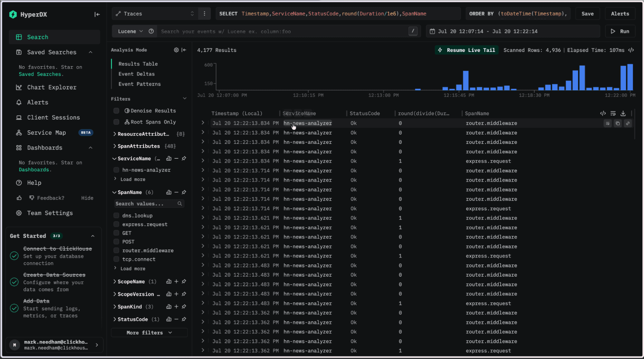View generated SQL icon beside Elapsed Time
This screenshot has width=644, height=359.
(631, 50)
